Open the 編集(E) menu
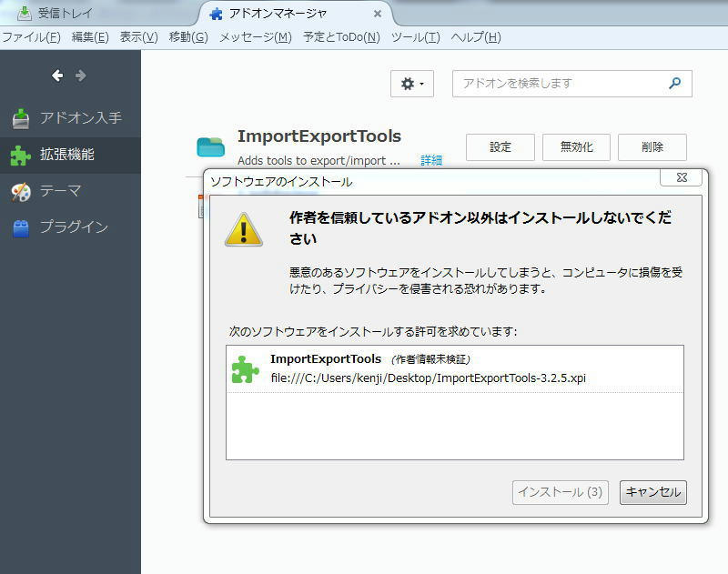Image resolution: width=728 pixels, height=574 pixels. pyautogui.click(x=90, y=37)
